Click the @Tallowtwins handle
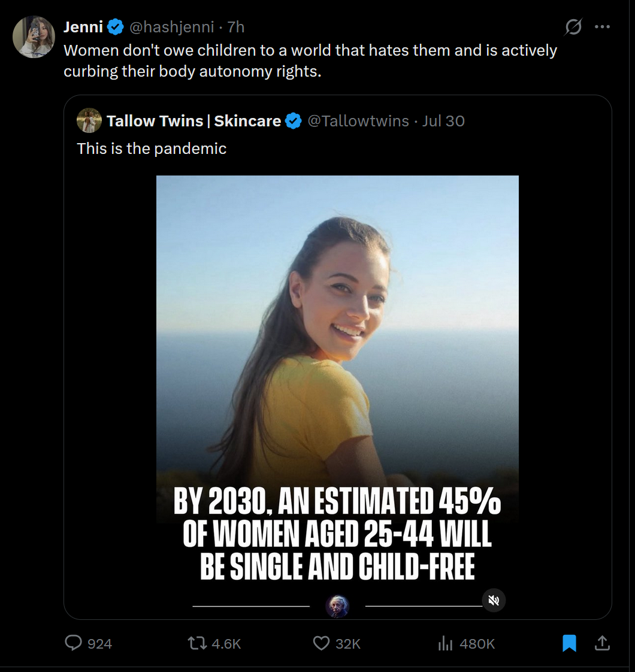635x672 pixels. [358, 121]
